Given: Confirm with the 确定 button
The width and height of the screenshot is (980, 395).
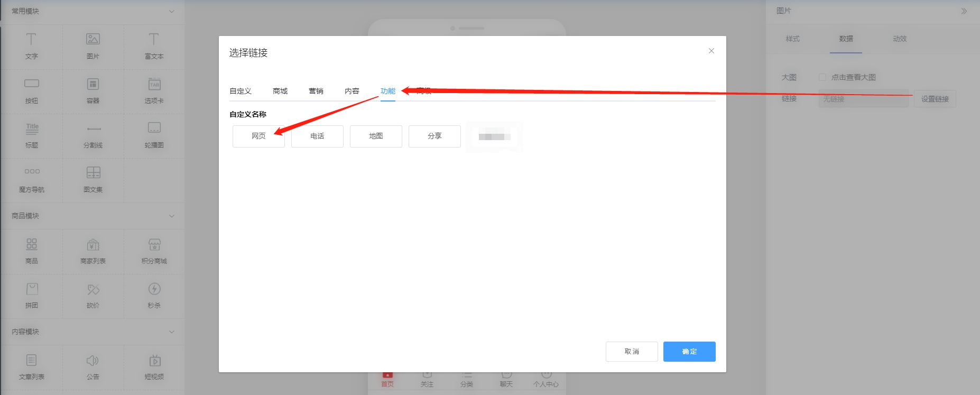Looking at the screenshot, I should click(x=689, y=352).
